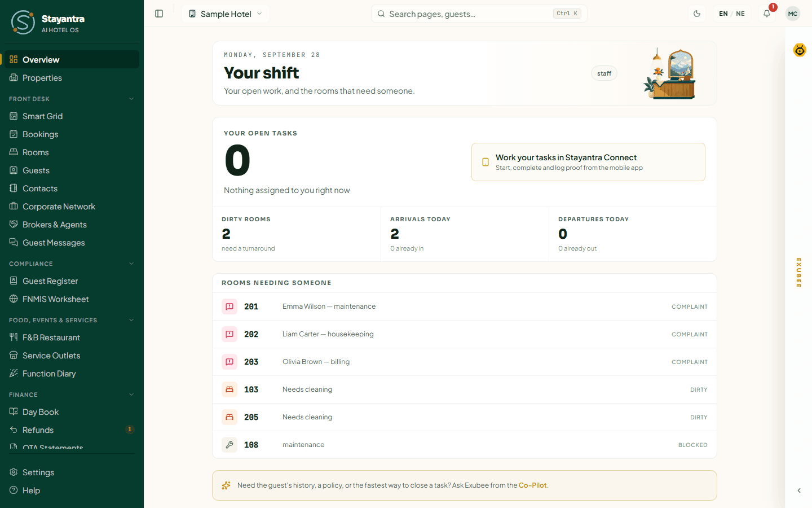Collapse the Compliance section

pyautogui.click(x=131, y=264)
